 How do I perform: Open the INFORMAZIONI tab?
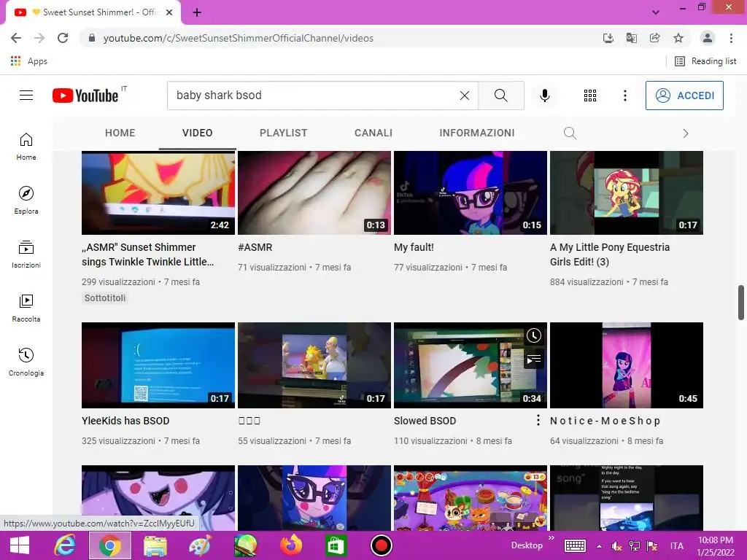(477, 133)
